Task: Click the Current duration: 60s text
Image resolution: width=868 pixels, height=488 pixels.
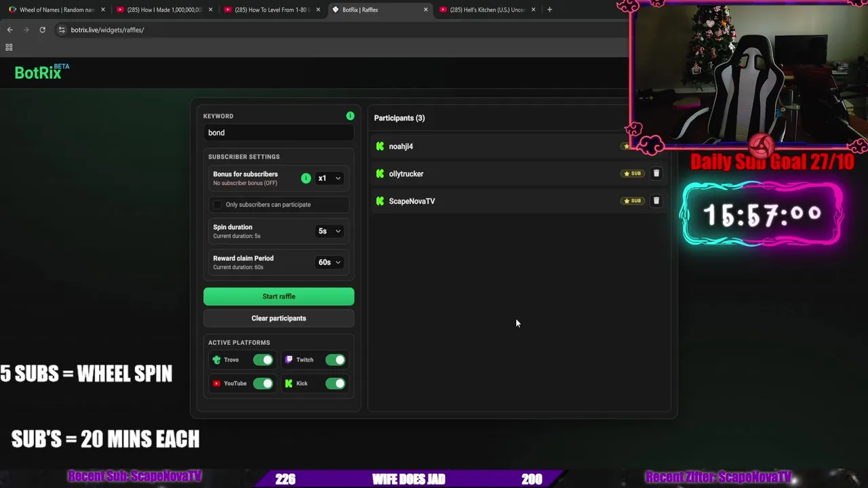Action: coord(238,267)
